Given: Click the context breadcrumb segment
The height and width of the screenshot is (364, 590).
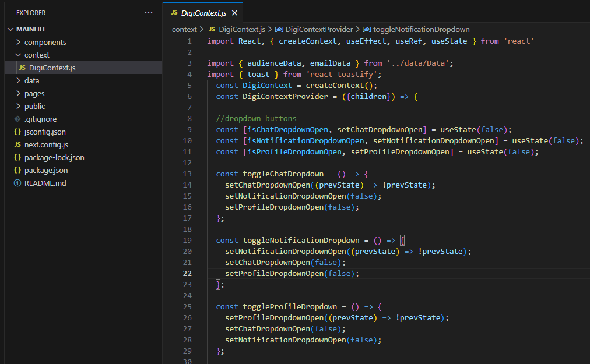Looking at the screenshot, I should (184, 29).
